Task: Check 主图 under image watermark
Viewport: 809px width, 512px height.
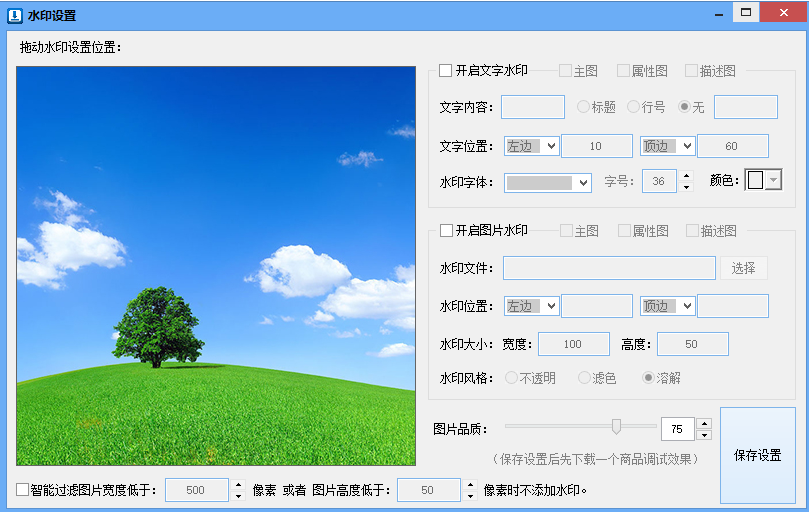Action: point(567,231)
